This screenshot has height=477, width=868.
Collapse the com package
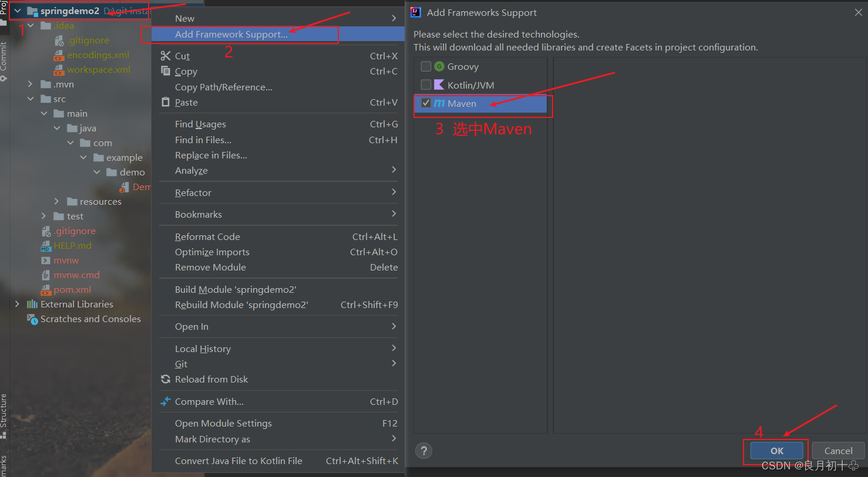coord(70,143)
